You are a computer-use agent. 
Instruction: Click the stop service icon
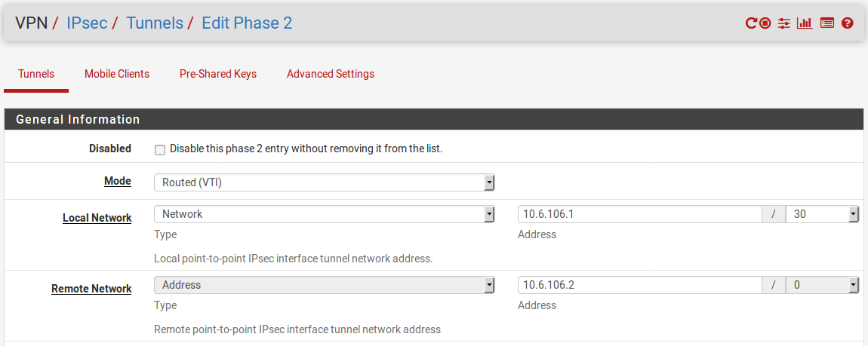click(765, 23)
